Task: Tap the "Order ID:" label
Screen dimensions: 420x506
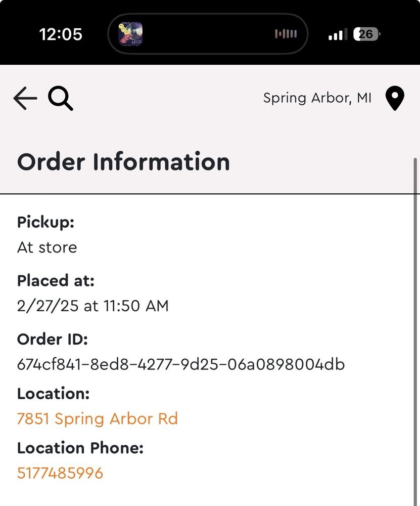Action: pyautogui.click(x=53, y=339)
